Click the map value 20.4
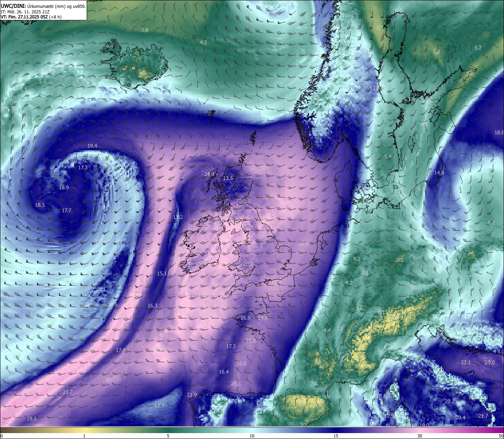504x439 pixels. [x=460, y=417]
